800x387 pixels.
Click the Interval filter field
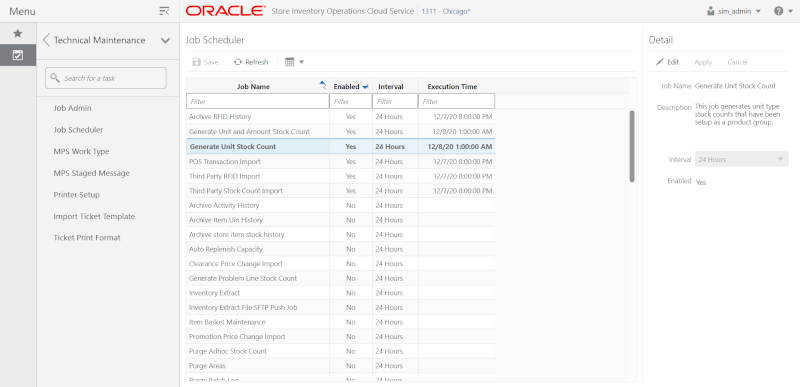click(395, 101)
